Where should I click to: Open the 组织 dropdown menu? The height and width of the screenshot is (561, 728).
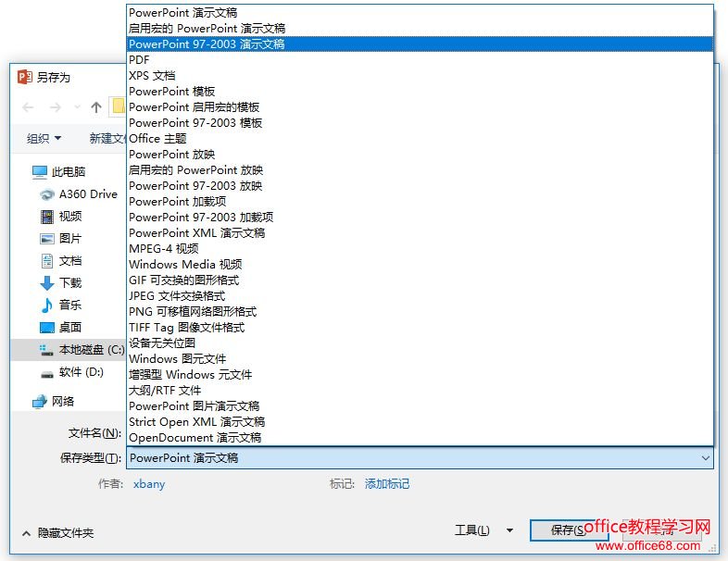click(44, 138)
